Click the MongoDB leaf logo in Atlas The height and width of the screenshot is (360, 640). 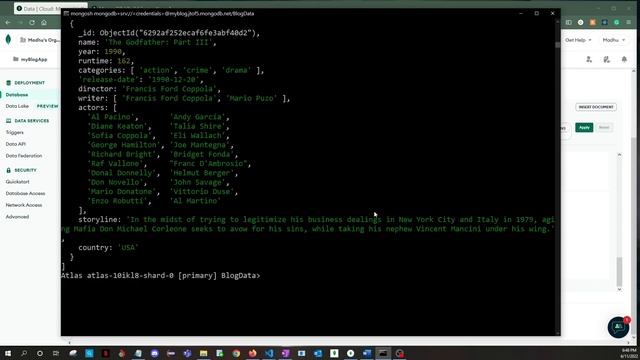[8, 40]
